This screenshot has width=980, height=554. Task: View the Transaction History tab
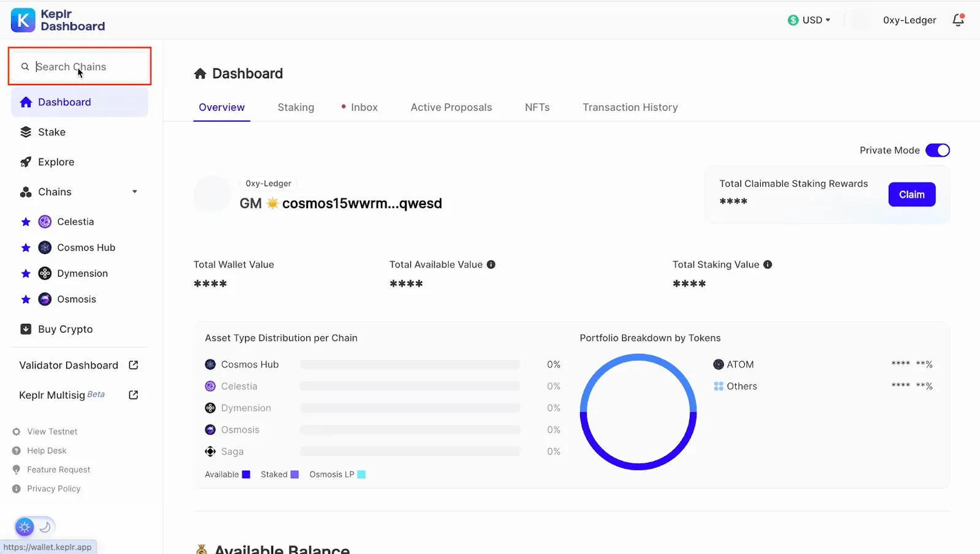pos(630,107)
